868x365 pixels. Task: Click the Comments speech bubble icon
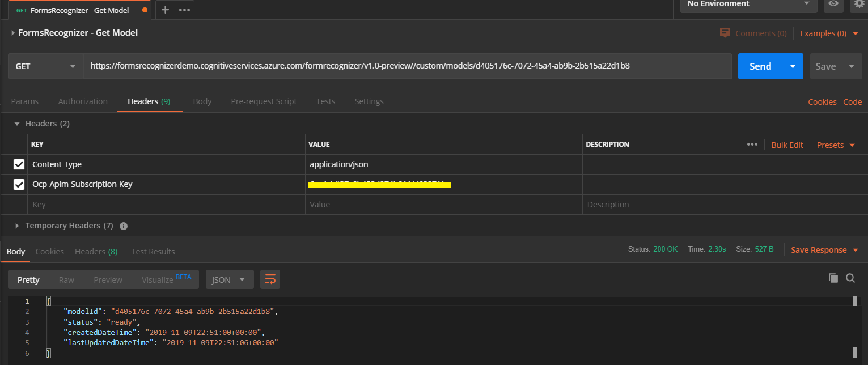click(725, 33)
